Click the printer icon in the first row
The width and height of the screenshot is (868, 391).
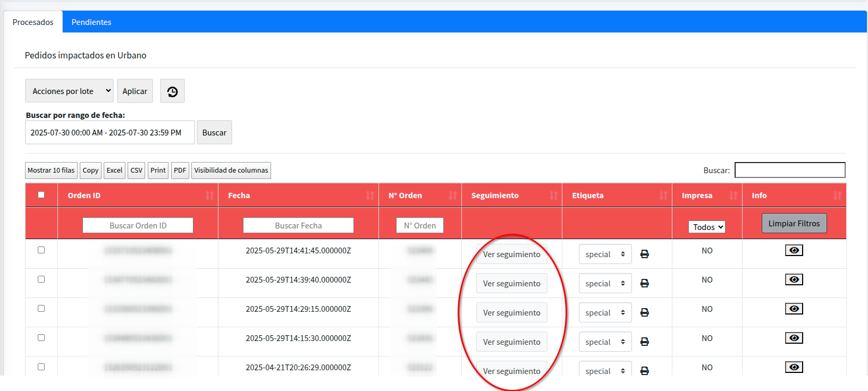(644, 254)
